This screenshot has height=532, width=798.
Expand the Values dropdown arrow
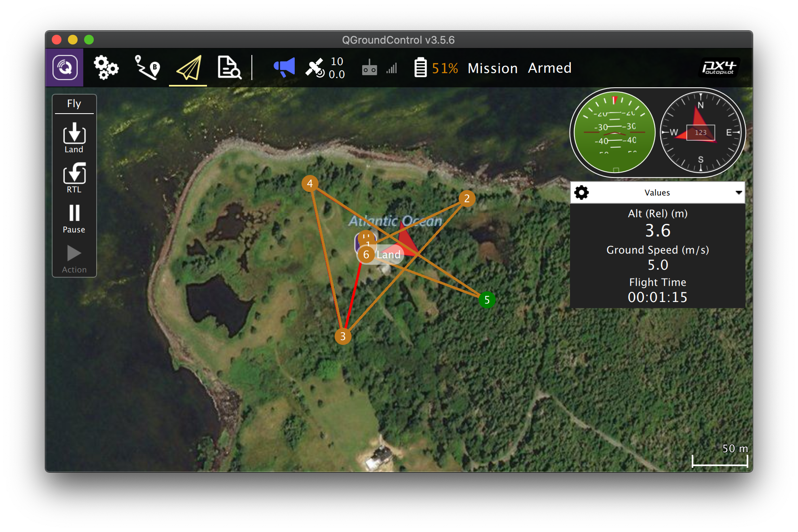point(739,192)
